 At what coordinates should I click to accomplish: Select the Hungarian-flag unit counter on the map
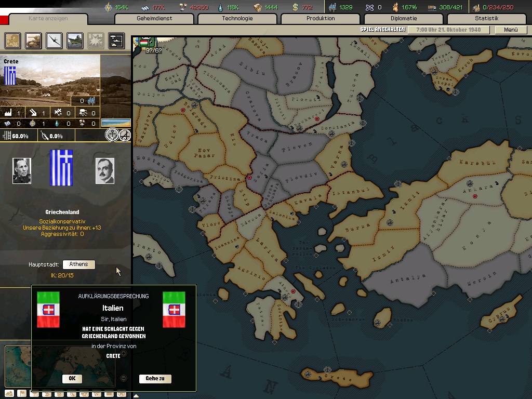coord(144,42)
